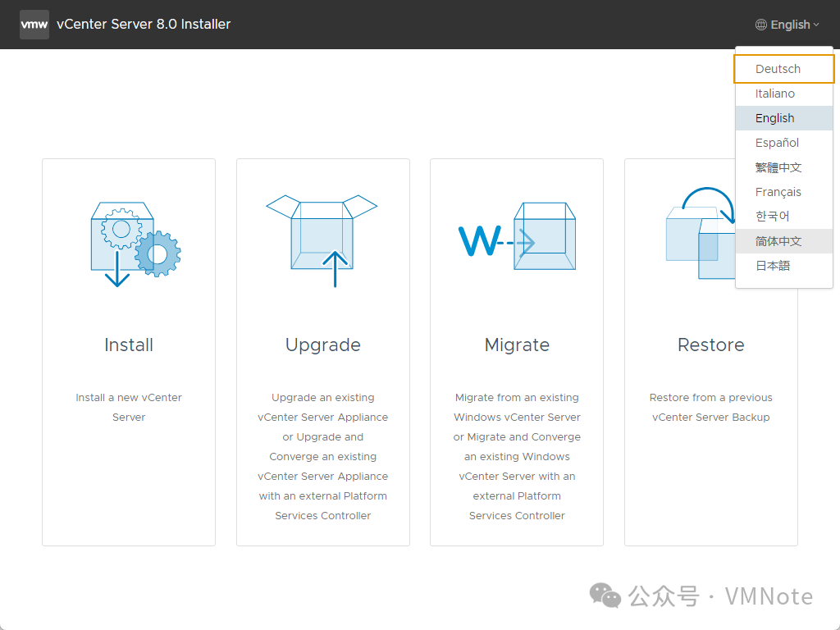Open the Restore card title
The image size is (840, 630).
tap(711, 345)
